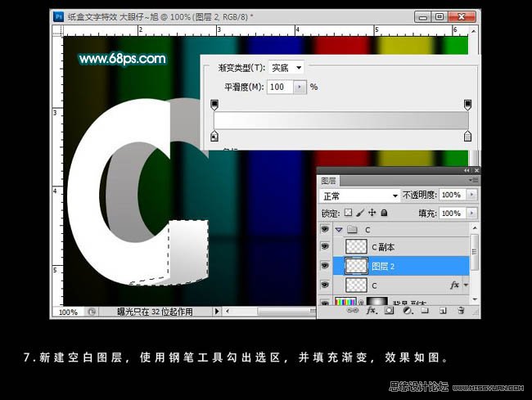Click the zoom field showing 100% in status bar
This screenshot has height=400, width=532.
click(69, 312)
